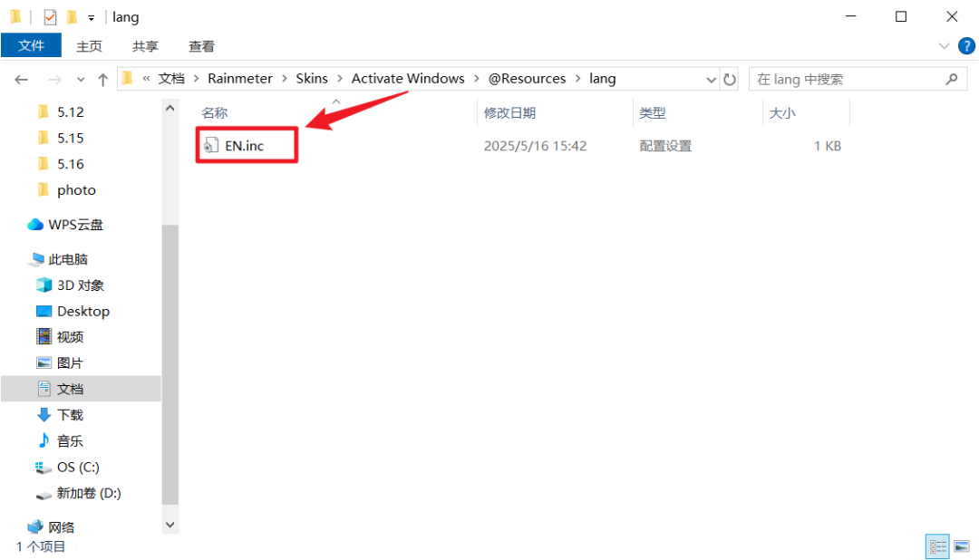This screenshot has width=979, height=560.
Task: Switch to the 主页 ribbon tab
Action: [89, 46]
